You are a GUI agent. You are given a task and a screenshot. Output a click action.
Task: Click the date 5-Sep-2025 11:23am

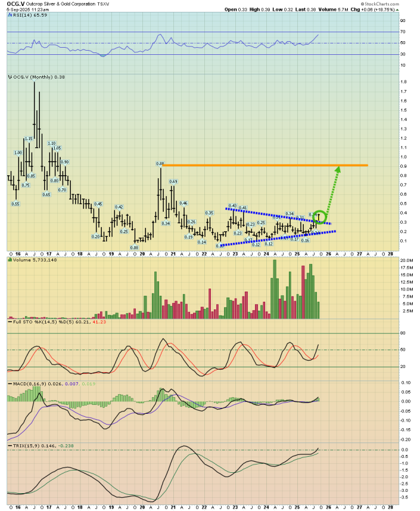click(28, 10)
